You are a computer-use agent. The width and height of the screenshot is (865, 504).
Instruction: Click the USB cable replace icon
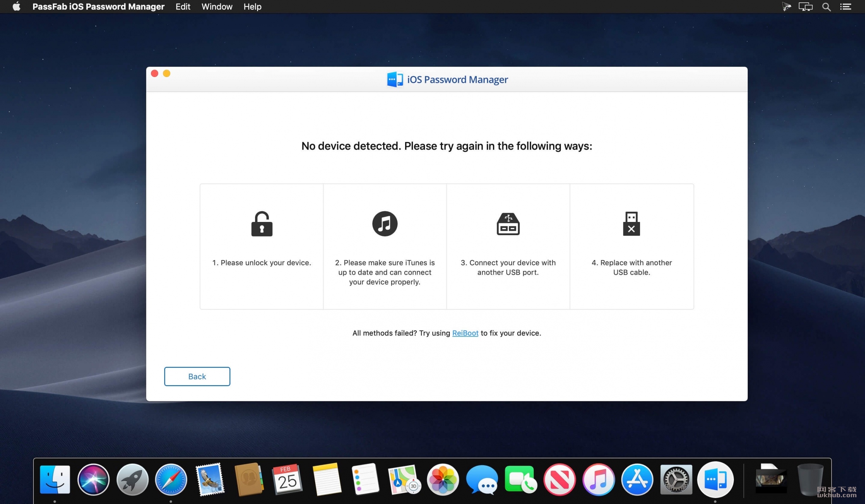631,224
